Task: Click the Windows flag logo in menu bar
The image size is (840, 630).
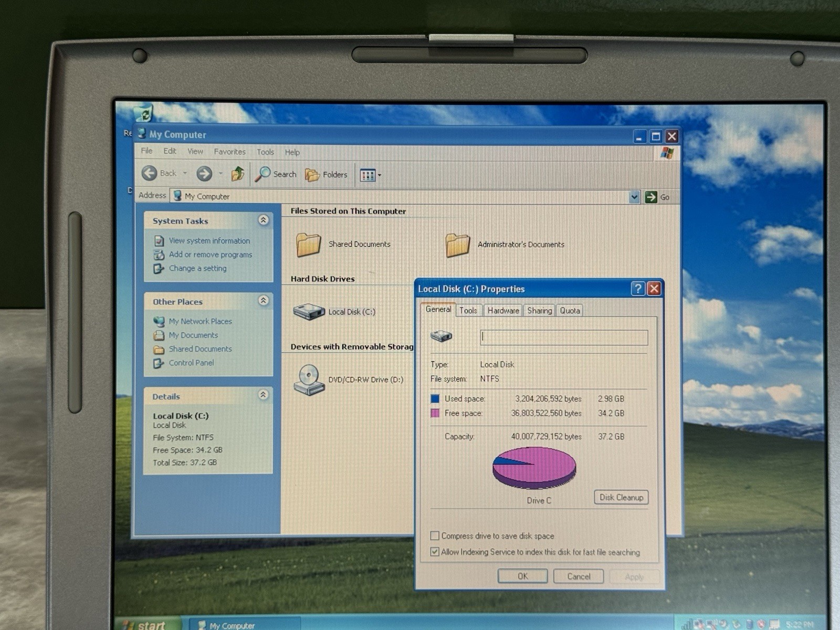Action: (667, 153)
